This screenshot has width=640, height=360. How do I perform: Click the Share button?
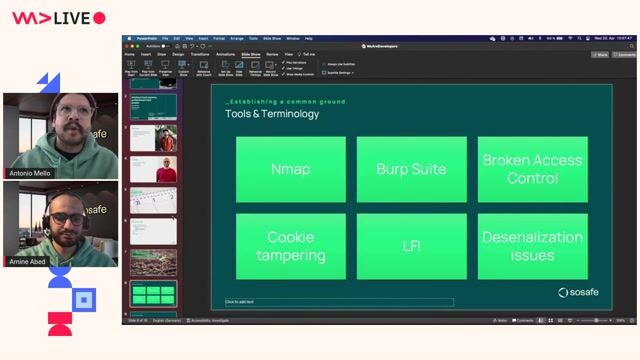pos(600,55)
